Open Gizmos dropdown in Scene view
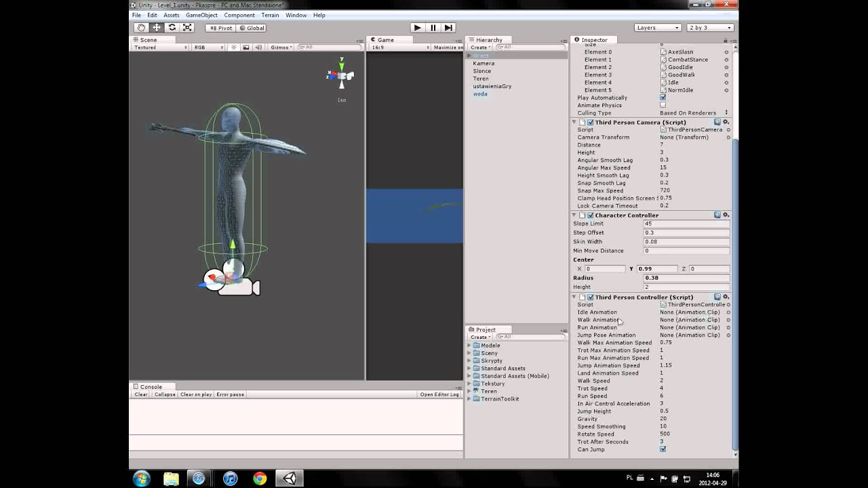 pyautogui.click(x=281, y=47)
